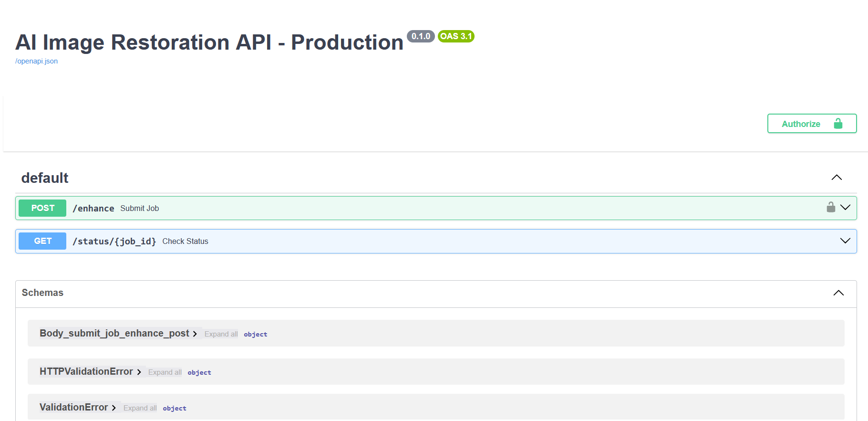Click Expand all next to Body_submit_job_enhance_post

coord(221,334)
